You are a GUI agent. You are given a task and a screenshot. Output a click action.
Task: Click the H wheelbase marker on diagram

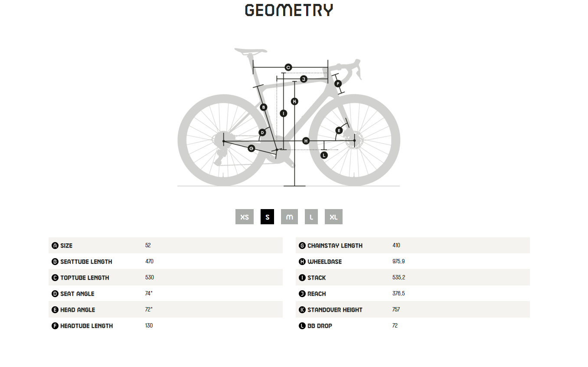pos(306,141)
